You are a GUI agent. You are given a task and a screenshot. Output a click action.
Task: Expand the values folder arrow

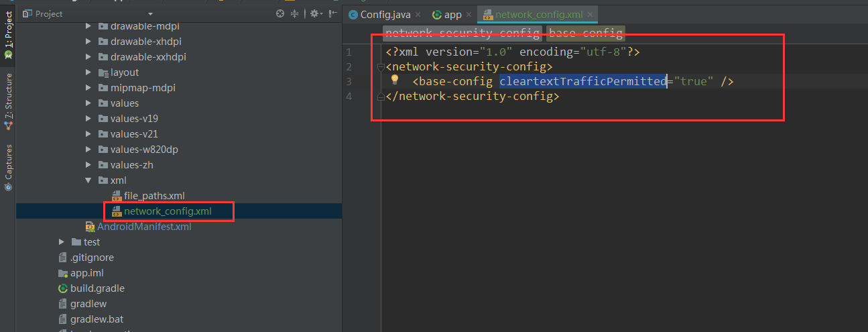[x=88, y=103]
